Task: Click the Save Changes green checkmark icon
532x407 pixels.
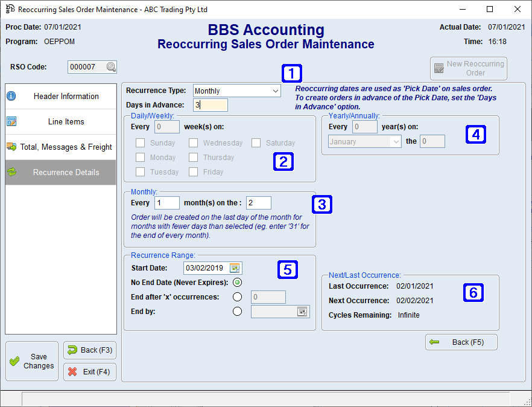Action: point(13,361)
